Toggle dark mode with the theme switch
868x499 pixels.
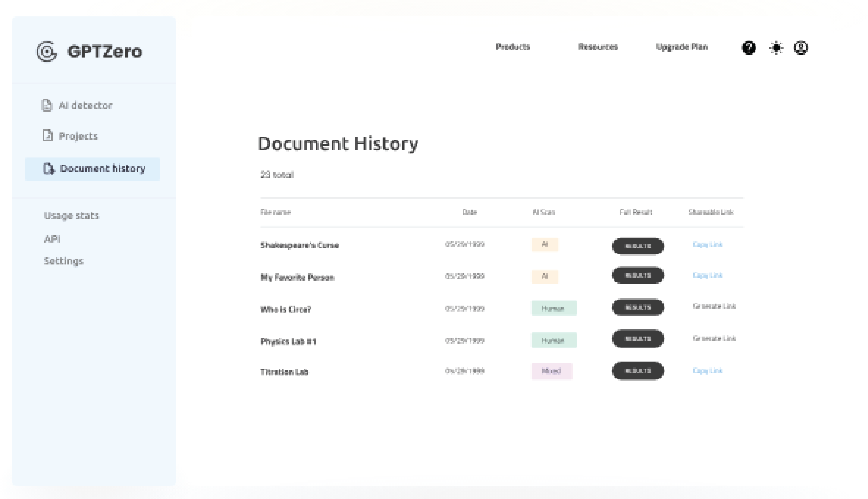(776, 48)
